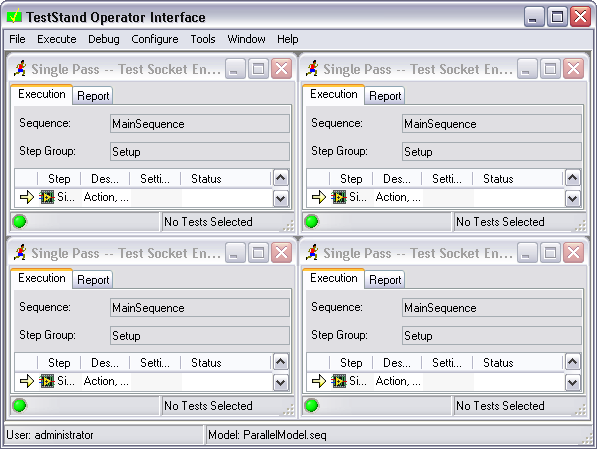Click the yellow execution pointer arrow in top-right window

point(319,197)
